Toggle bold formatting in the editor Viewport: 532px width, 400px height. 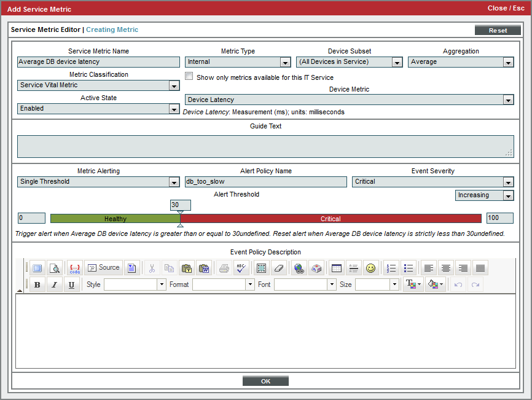pos(37,284)
